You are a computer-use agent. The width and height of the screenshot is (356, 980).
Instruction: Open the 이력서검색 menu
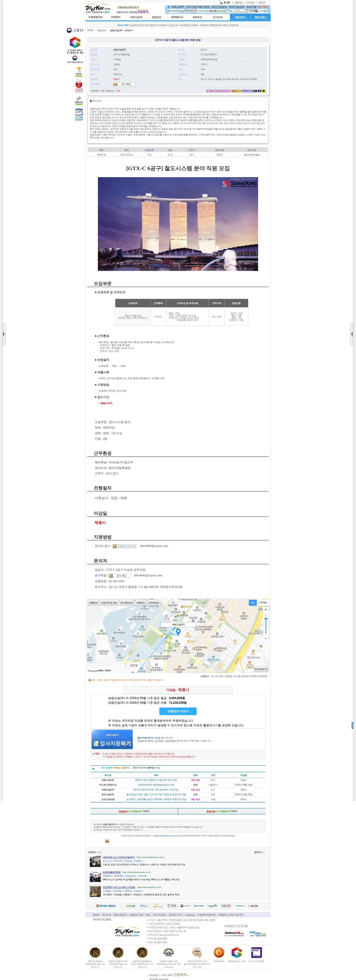pos(136,17)
